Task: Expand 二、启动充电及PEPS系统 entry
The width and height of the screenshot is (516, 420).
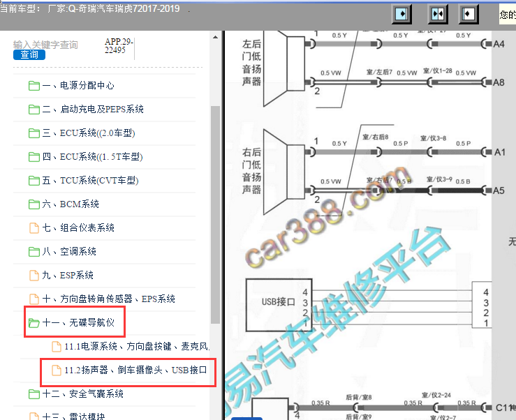Action: (x=93, y=110)
